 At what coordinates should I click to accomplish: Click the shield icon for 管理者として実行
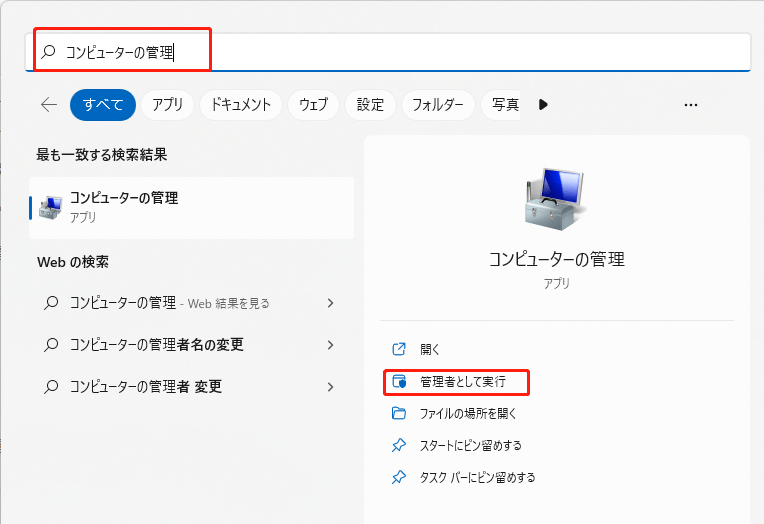click(399, 381)
